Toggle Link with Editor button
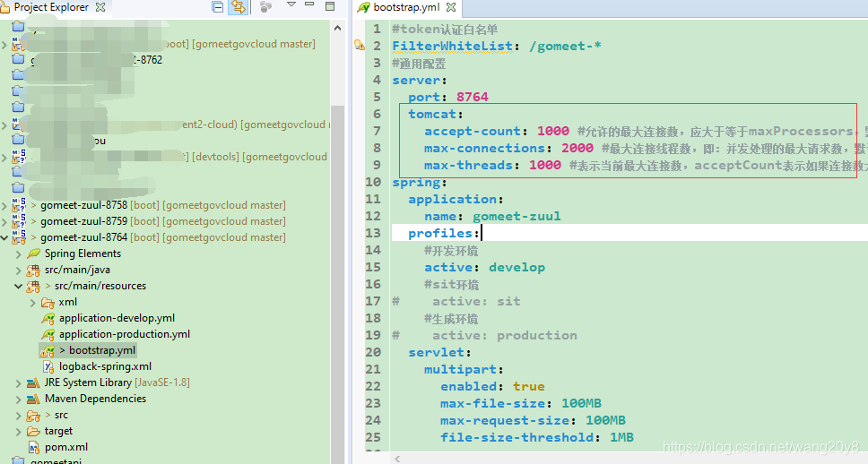The image size is (868, 464). 238,7
